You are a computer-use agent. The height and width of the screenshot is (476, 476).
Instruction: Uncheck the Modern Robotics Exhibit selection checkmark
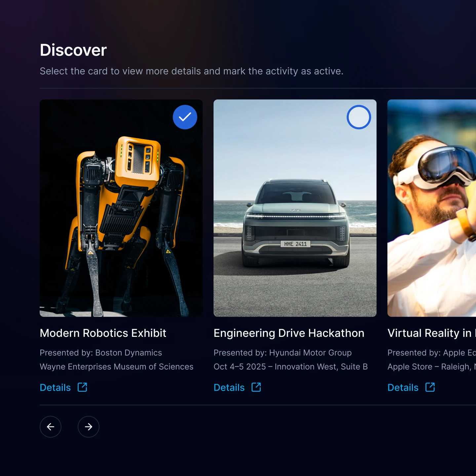click(x=185, y=117)
